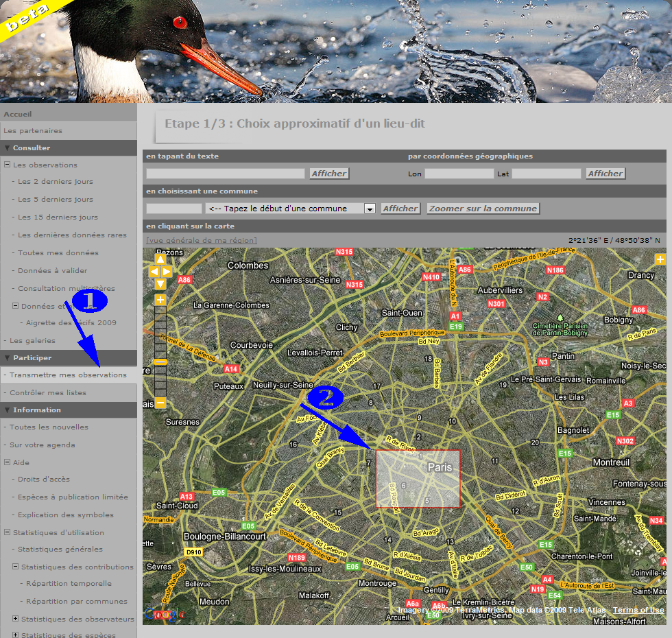
Task: Open the map type plus button
Action: (660, 259)
